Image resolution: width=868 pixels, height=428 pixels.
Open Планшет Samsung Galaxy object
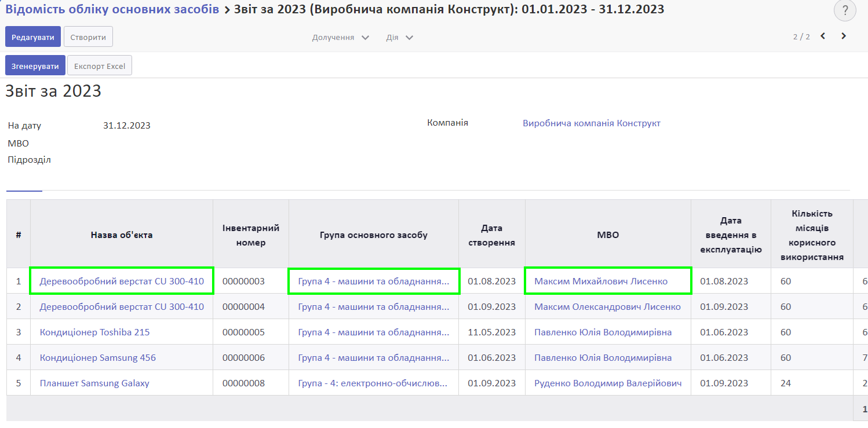[x=94, y=383]
